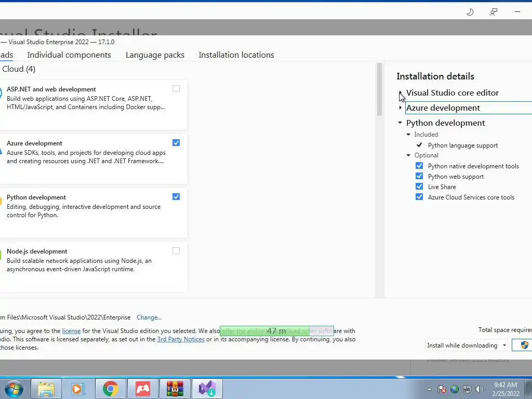The image size is (532, 399).
Task: Show hidden system tray icons
Action: click(x=429, y=389)
